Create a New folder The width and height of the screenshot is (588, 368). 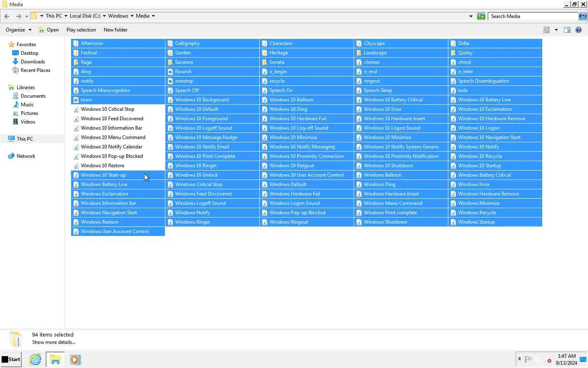coord(116,30)
